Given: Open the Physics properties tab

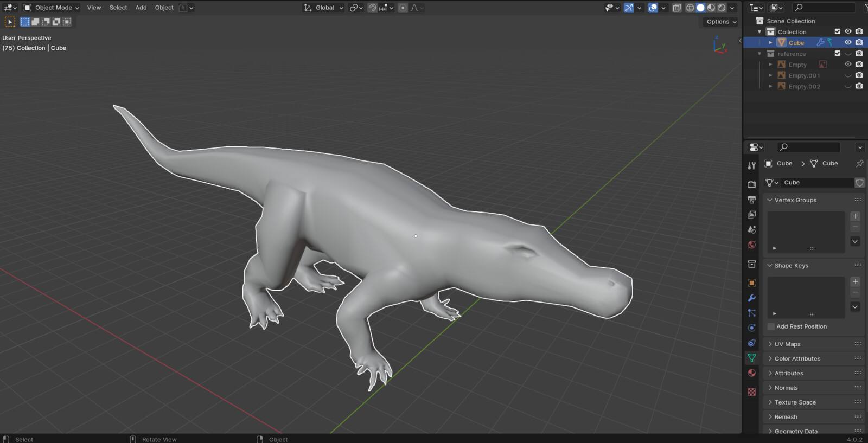Looking at the screenshot, I should 751,328.
